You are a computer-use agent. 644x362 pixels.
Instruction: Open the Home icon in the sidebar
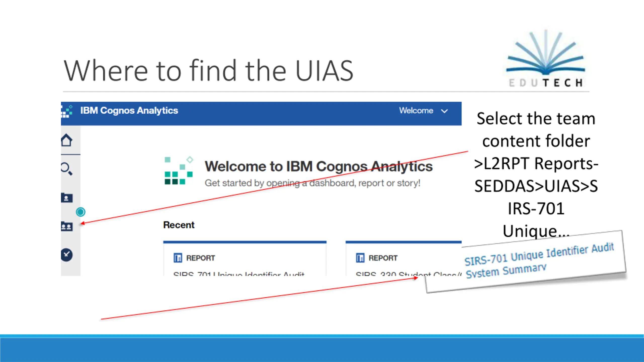[67, 140]
